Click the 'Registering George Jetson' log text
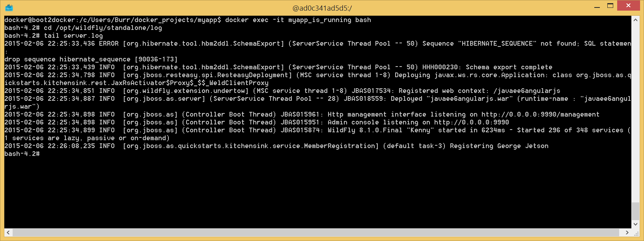The width and height of the screenshot is (644, 241). [499, 146]
